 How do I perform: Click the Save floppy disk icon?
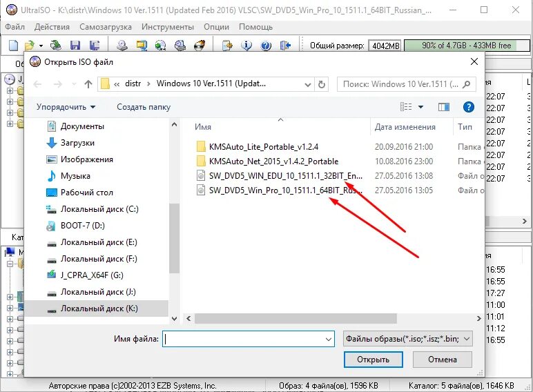(x=75, y=45)
